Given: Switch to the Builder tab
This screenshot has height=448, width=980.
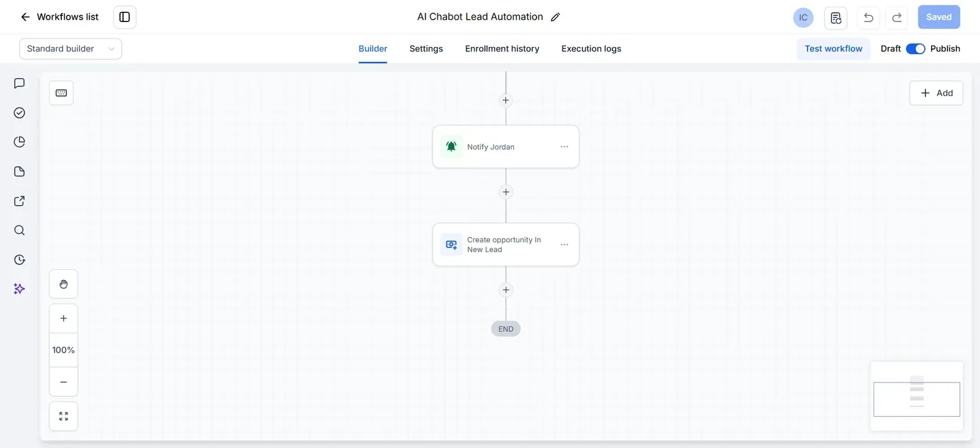Looking at the screenshot, I should click(373, 49).
